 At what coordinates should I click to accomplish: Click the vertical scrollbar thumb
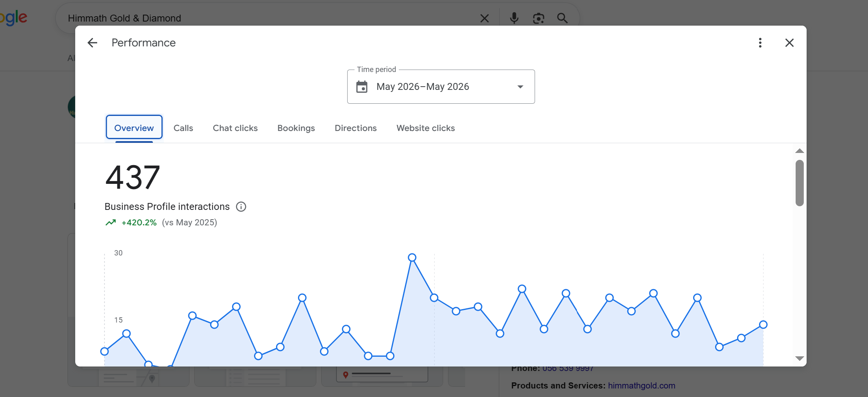799,183
